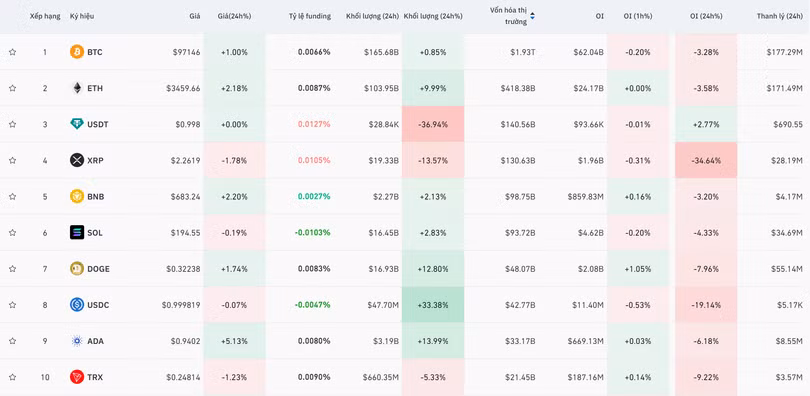Click the Dogecoin logo
The height and width of the screenshot is (396, 810).
[77, 269]
